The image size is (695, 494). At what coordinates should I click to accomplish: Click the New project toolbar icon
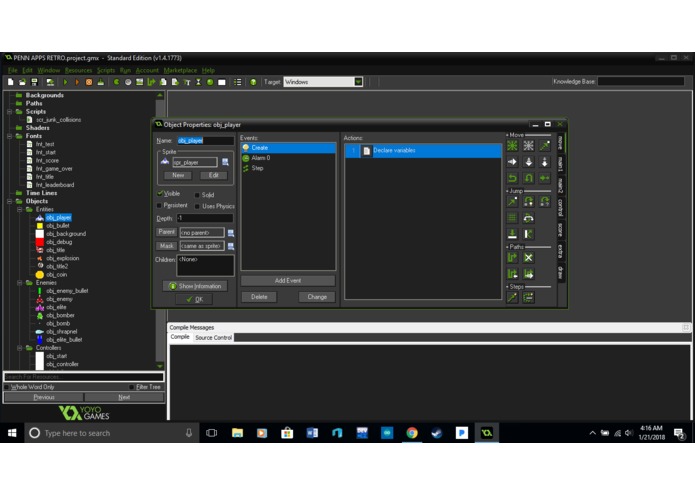tap(11, 82)
